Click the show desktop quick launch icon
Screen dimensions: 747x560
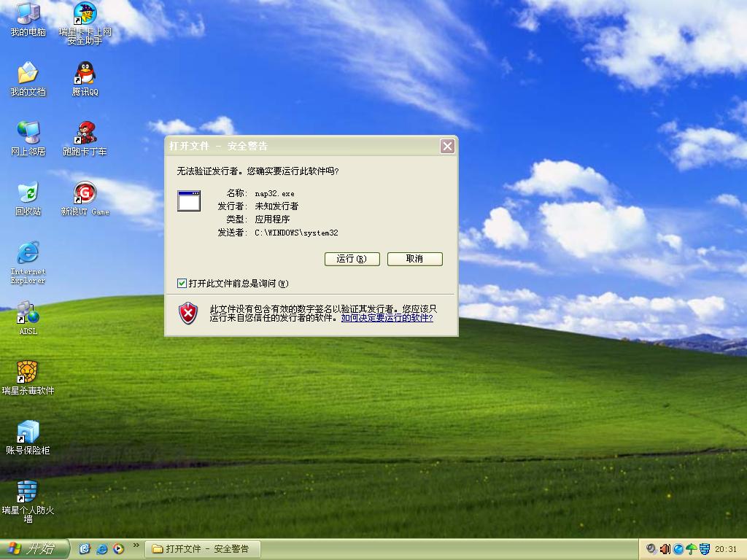85,549
